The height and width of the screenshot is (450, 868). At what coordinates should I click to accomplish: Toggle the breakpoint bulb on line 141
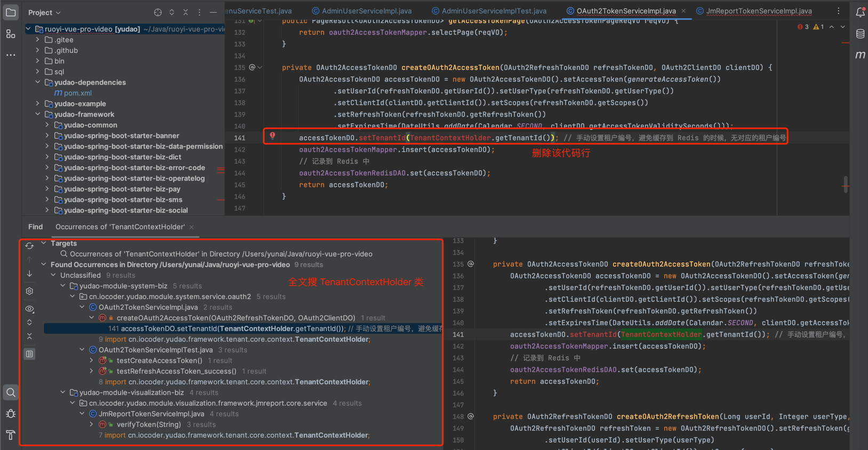click(272, 136)
